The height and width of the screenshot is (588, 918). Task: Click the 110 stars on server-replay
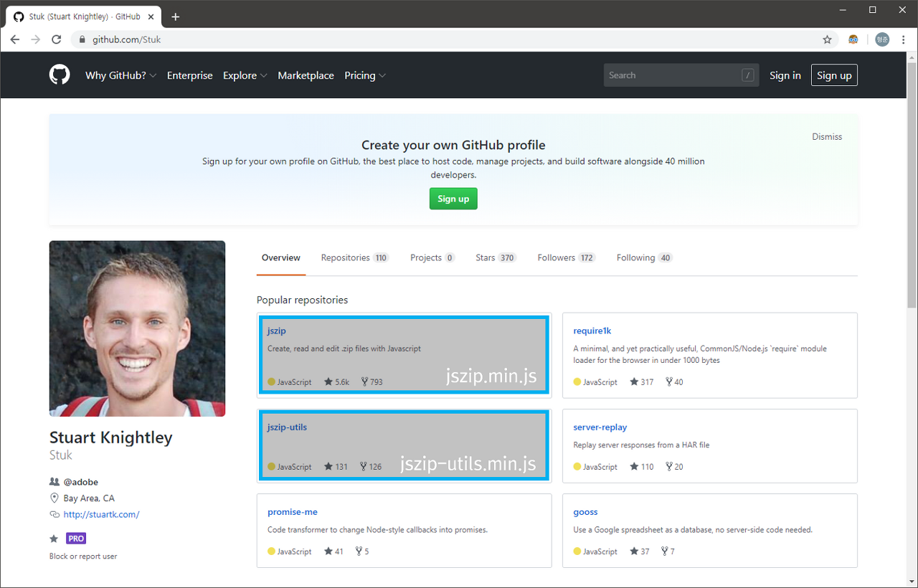click(x=642, y=467)
